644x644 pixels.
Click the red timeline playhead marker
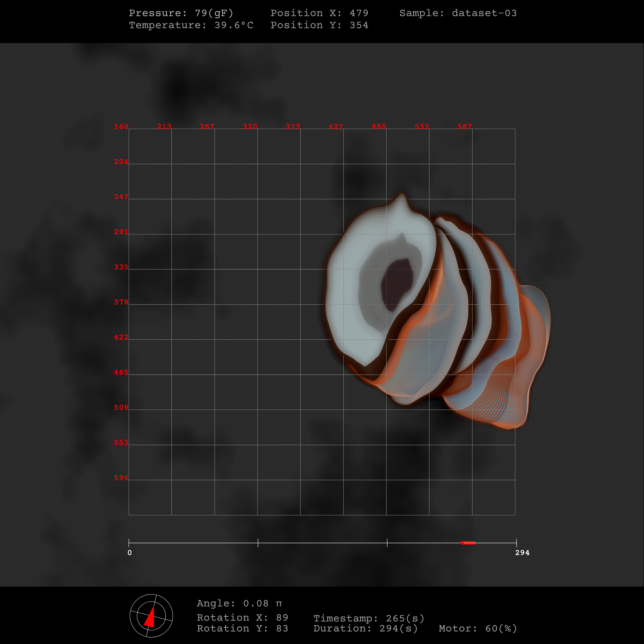(468, 543)
